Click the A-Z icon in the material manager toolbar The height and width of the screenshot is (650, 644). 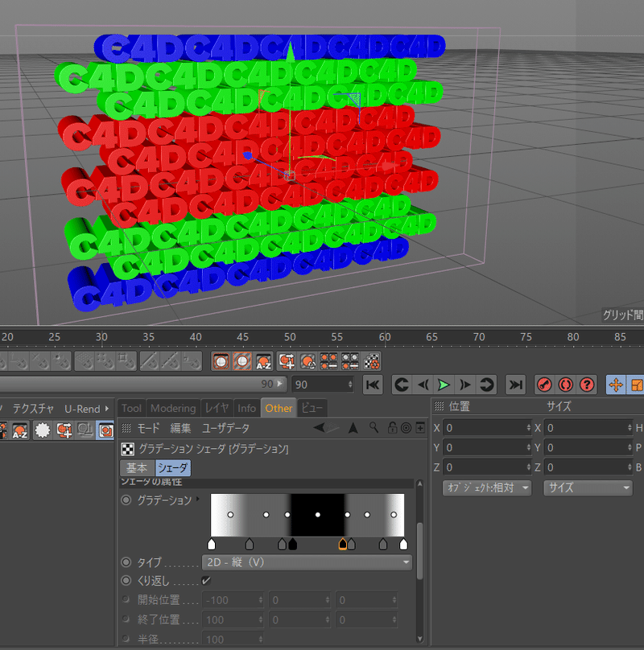20,430
